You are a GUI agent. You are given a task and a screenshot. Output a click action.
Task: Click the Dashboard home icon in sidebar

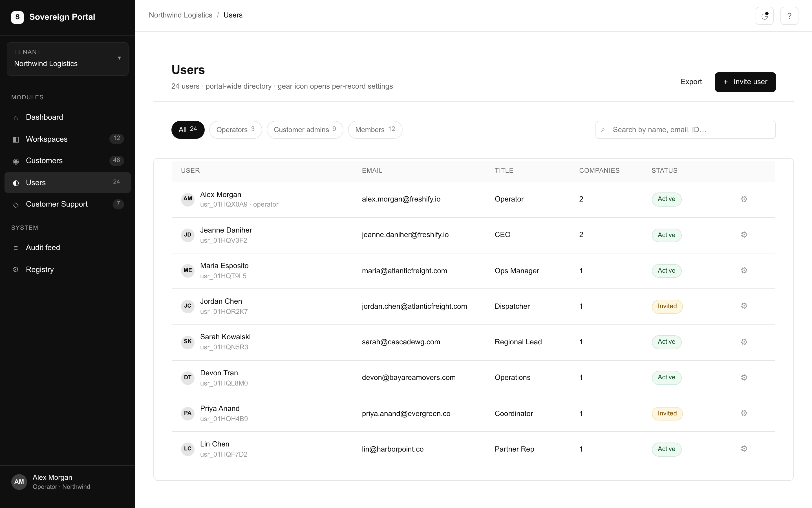16,118
